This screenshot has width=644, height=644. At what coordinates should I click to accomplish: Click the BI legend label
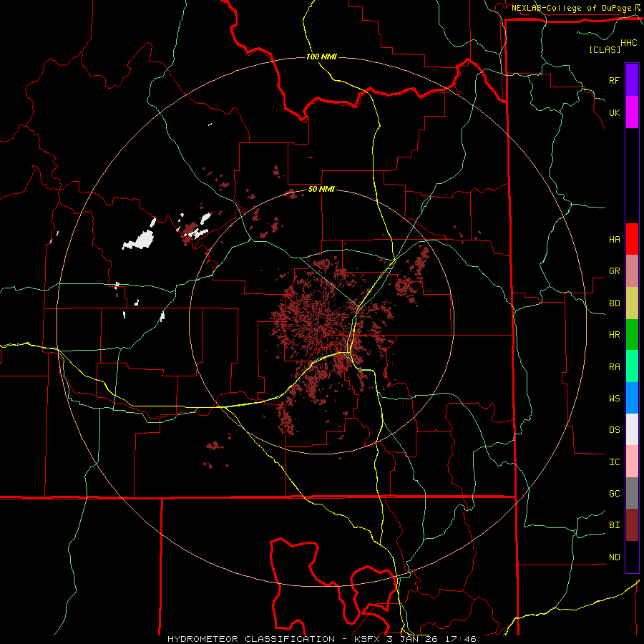614,525
